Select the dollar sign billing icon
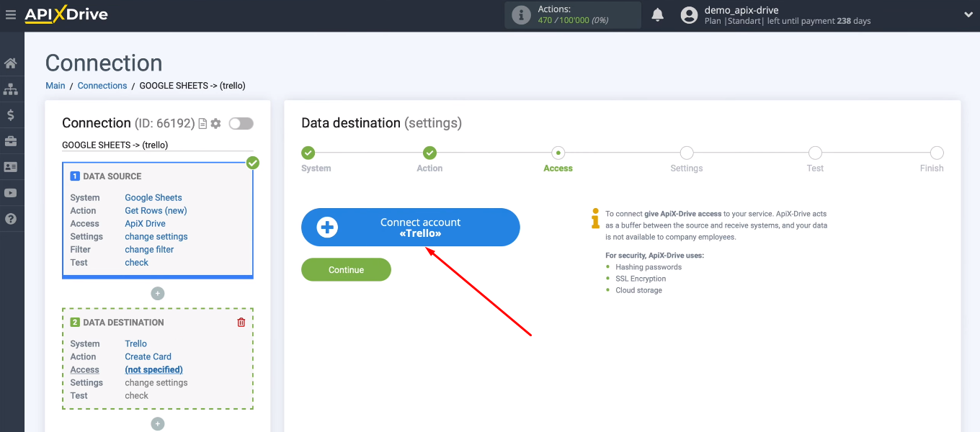 [x=12, y=114]
